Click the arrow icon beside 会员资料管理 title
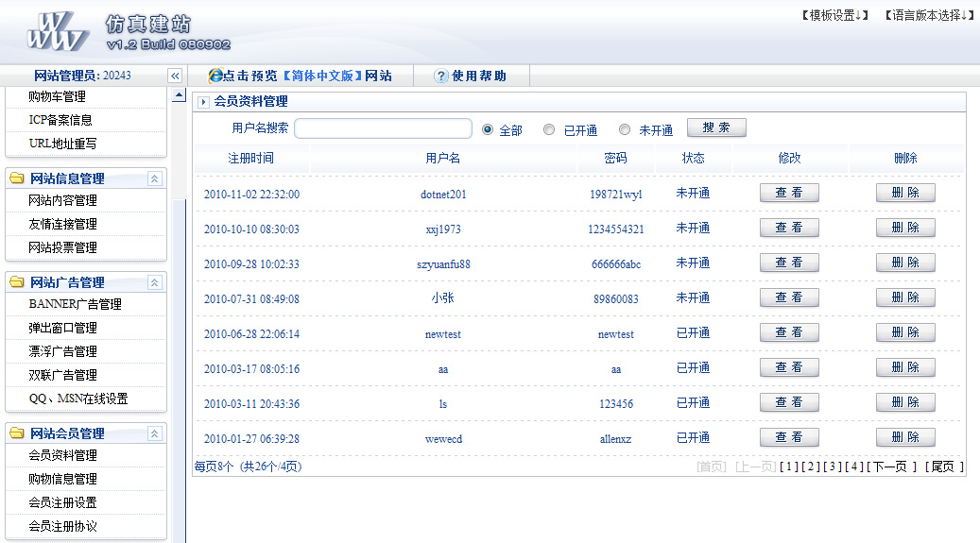This screenshot has height=543, width=980. point(204,102)
